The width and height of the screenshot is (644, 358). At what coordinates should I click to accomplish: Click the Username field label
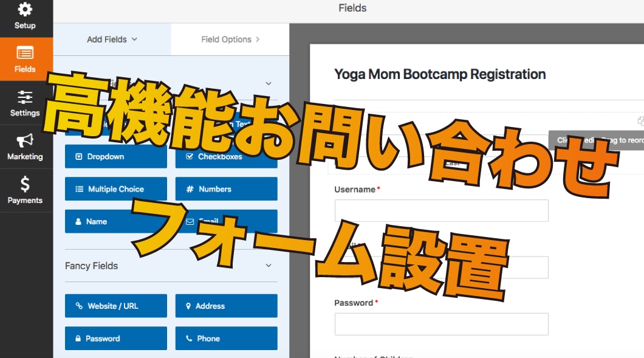(355, 190)
